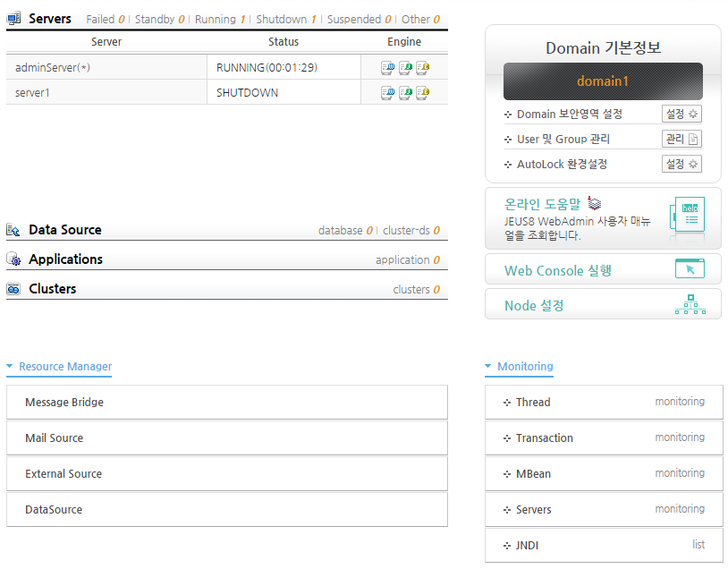Screen dimensions: 728x569
Task: Collapse the Monitoring section
Action: click(x=519, y=367)
